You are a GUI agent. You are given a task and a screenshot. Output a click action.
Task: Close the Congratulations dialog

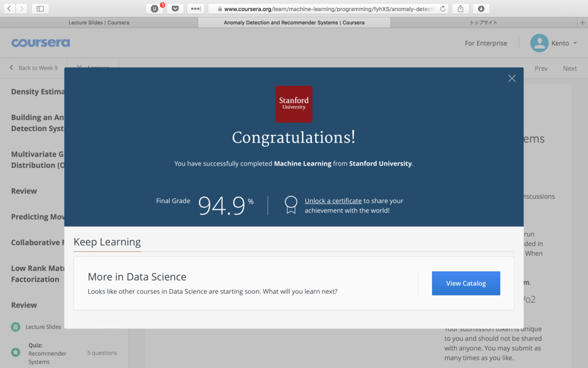click(512, 78)
